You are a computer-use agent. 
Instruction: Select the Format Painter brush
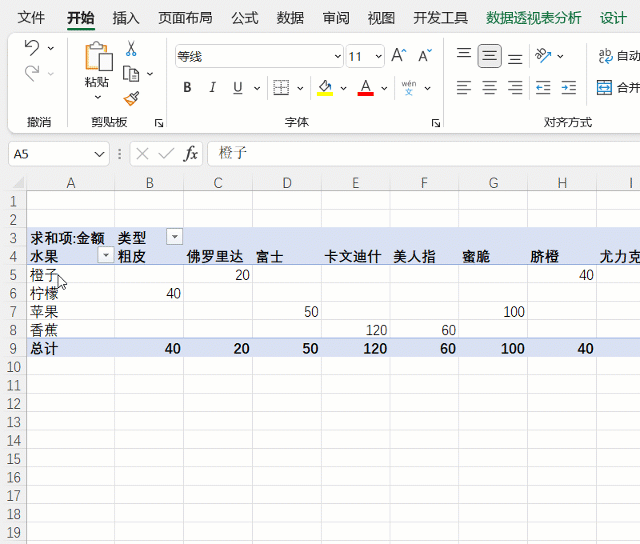tap(131, 98)
